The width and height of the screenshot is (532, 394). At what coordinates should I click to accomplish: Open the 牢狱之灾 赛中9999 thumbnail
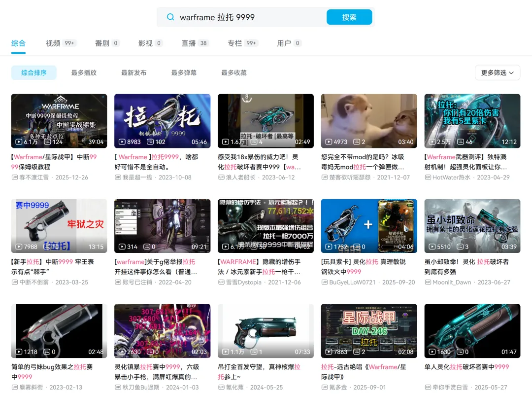(59, 226)
